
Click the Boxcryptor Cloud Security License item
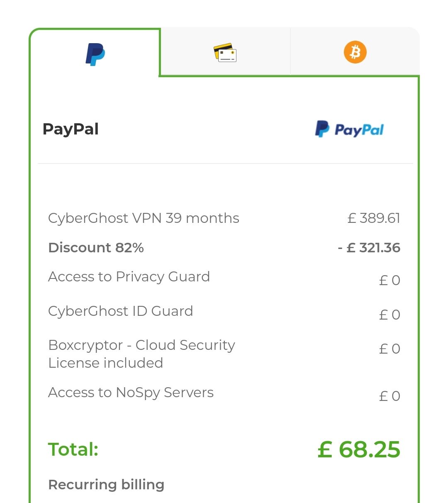pos(141,354)
